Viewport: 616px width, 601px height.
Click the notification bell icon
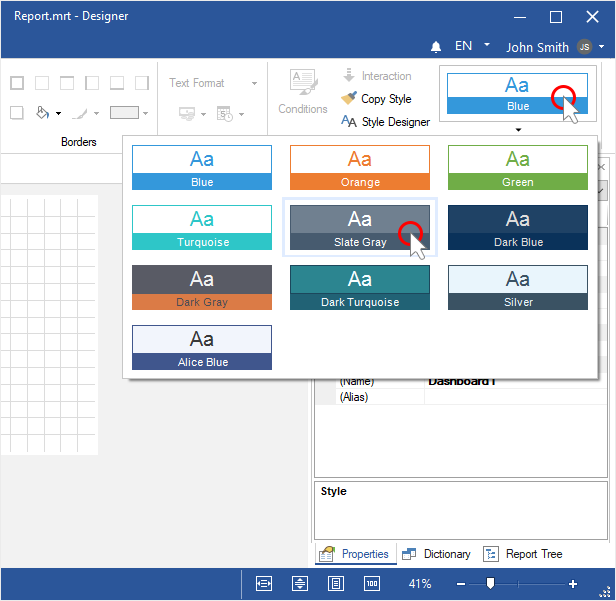[436, 47]
